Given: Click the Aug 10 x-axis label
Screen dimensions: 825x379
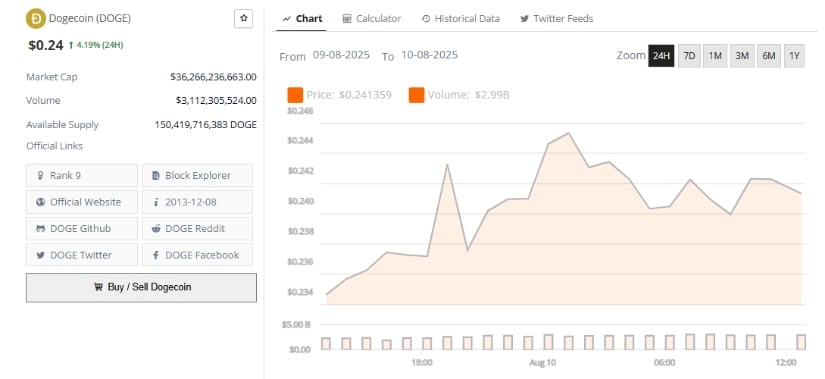Looking at the screenshot, I should click(542, 363).
